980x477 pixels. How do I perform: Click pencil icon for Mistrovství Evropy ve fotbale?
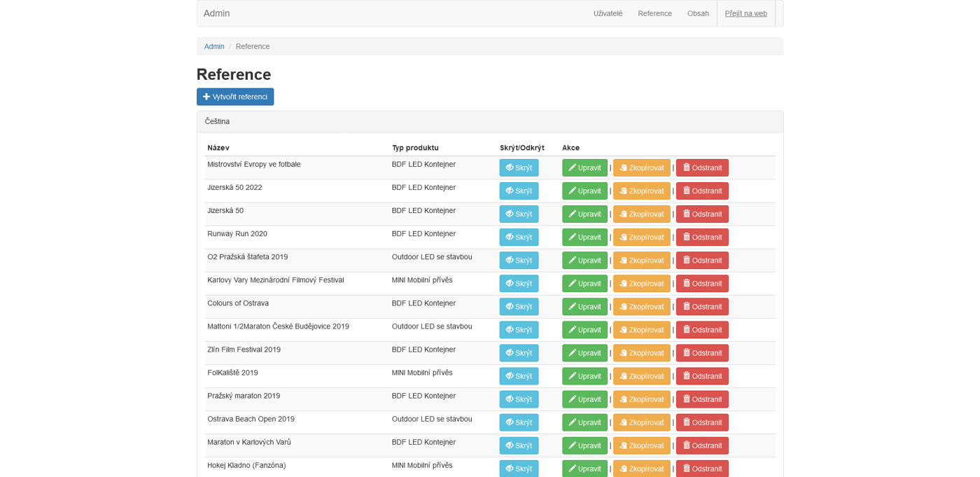click(572, 168)
